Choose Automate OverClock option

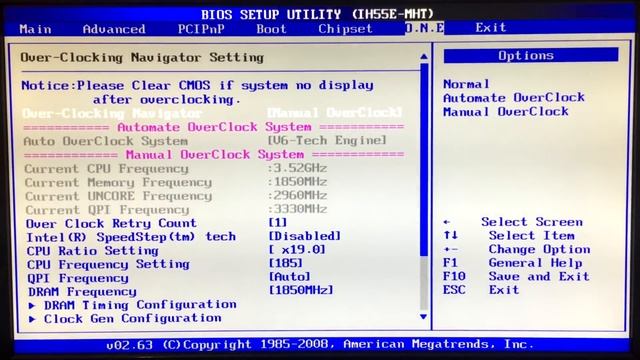click(x=514, y=98)
